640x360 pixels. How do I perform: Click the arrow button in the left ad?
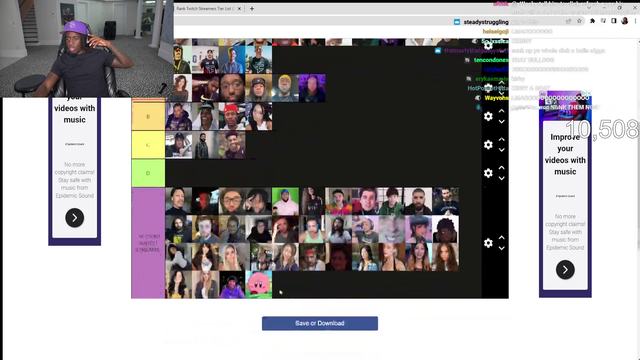click(75, 218)
